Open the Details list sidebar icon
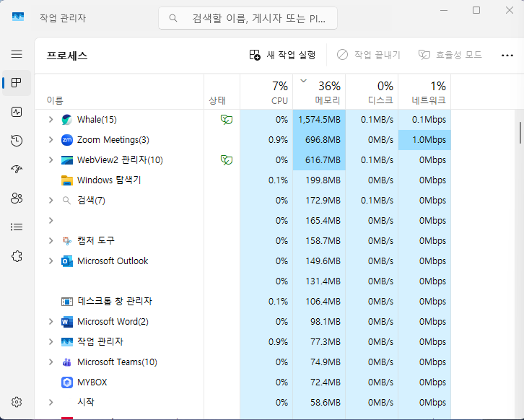Image resolution: width=524 pixels, height=420 pixels. tap(17, 227)
